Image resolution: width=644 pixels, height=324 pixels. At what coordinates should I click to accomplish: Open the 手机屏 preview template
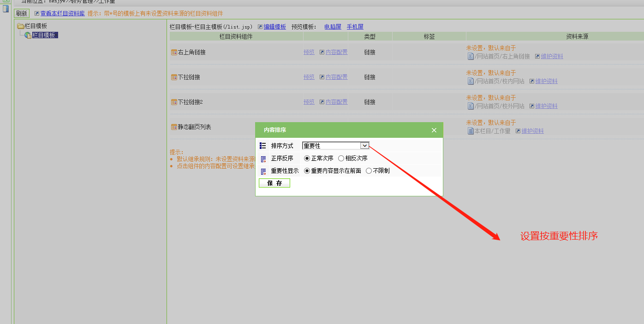(355, 27)
